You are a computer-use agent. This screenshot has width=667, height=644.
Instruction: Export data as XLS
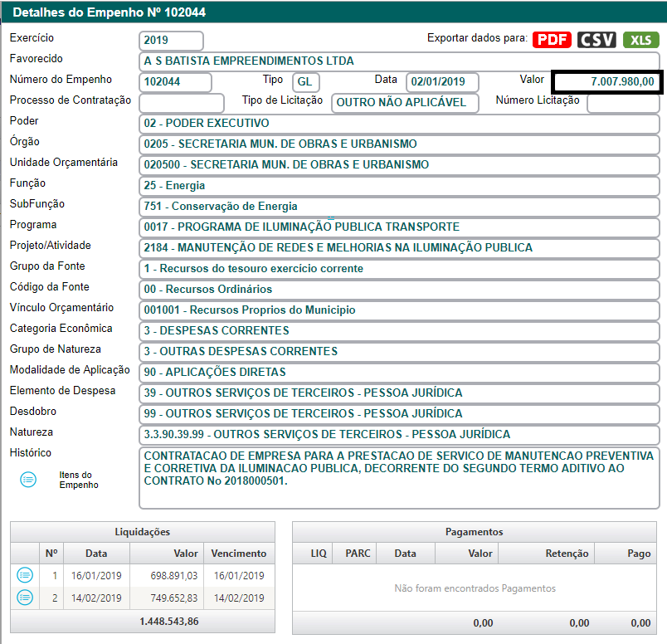640,40
